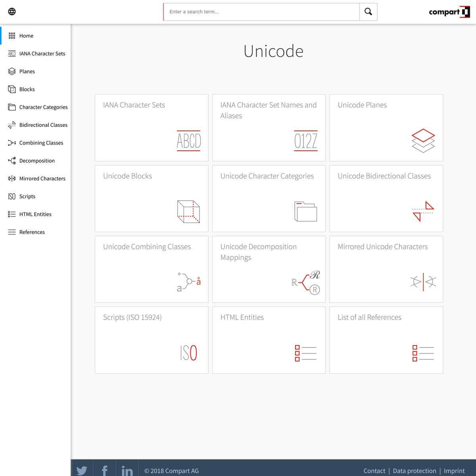Click the magnifying glass search button
Image resolution: width=476 pixels, height=476 pixels.
click(368, 12)
